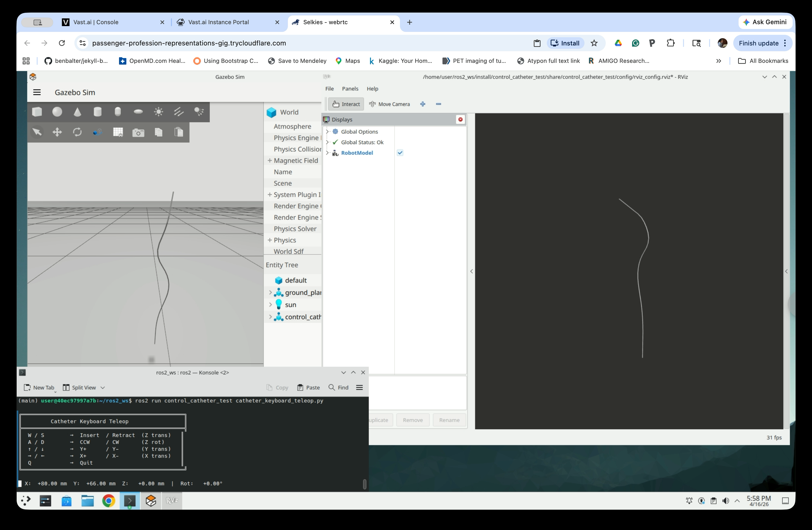Insert a box shape in Gazebo
The height and width of the screenshot is (530, 812).
pos(37,112)
